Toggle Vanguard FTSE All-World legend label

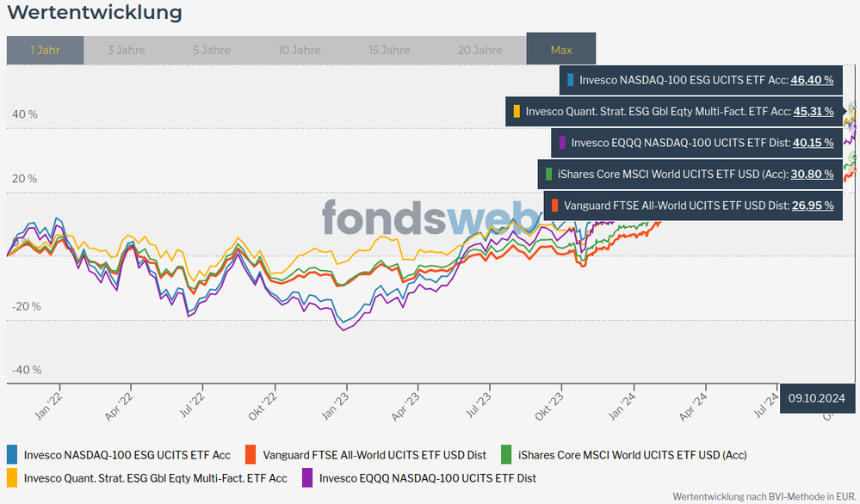click(374, 455)
